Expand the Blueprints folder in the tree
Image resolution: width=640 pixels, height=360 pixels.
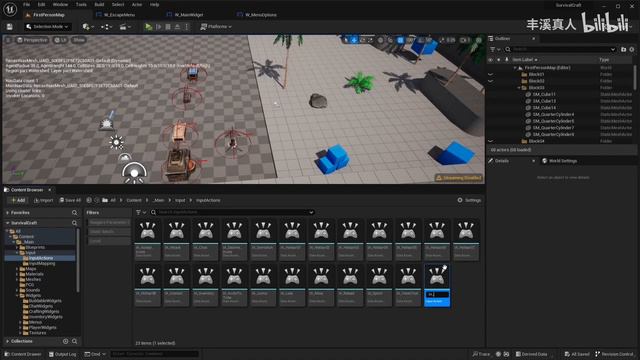tap(17, 247)
